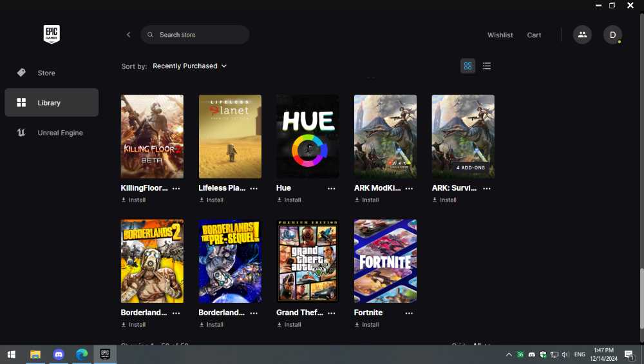644x364 pixels.
Task: Open Microsoft Edge from taskbar
Action: 82,354
